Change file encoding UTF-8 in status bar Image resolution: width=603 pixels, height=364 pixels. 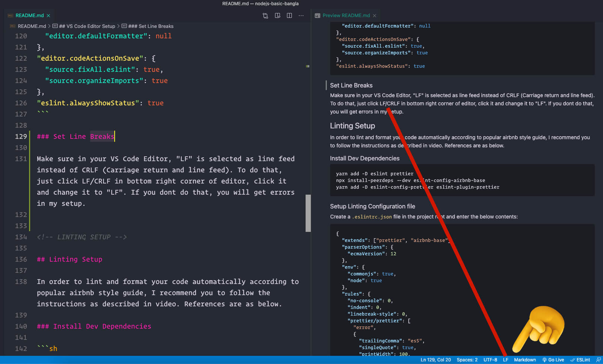[490, 360]
